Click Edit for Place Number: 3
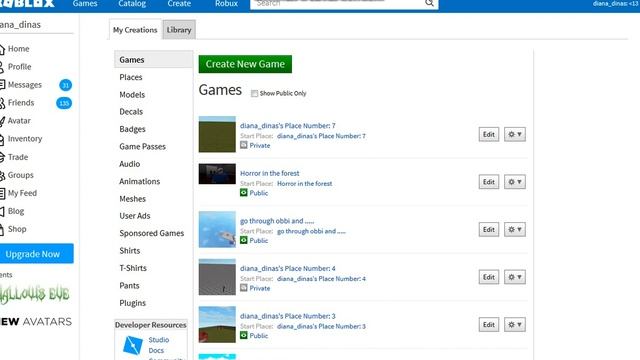This screenshot has width=640, height=360. 489,325
